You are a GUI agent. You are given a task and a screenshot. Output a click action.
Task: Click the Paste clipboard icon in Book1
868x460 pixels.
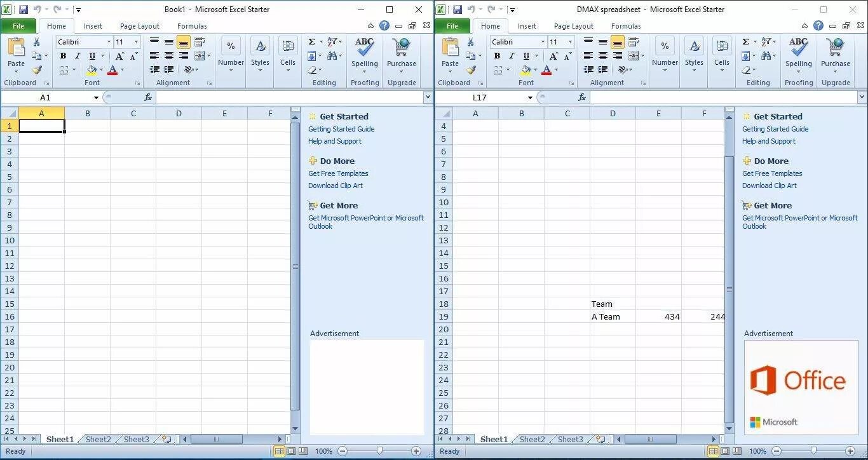16,48
